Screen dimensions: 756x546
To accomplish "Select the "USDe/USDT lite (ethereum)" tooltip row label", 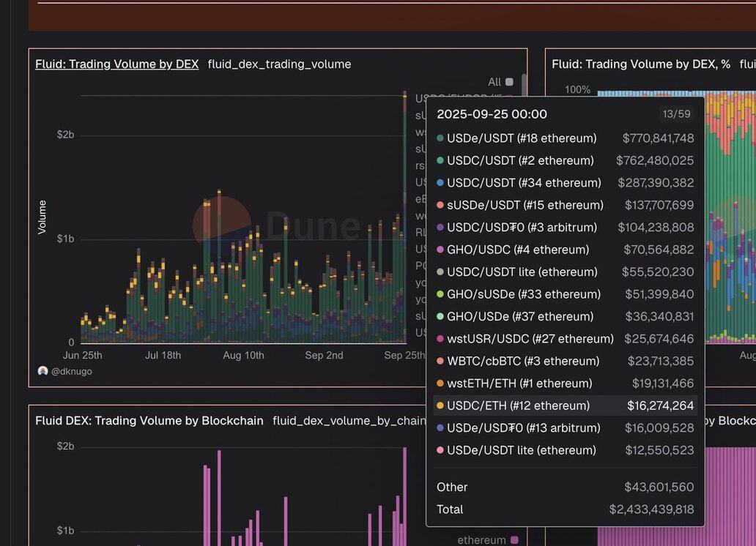I will pyautogui.click(x=521, y=450).
